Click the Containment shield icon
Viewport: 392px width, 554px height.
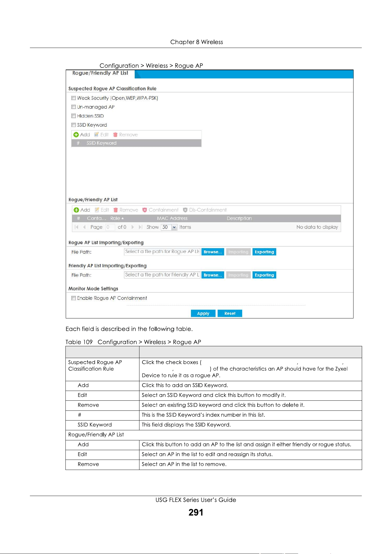point(144,210)
